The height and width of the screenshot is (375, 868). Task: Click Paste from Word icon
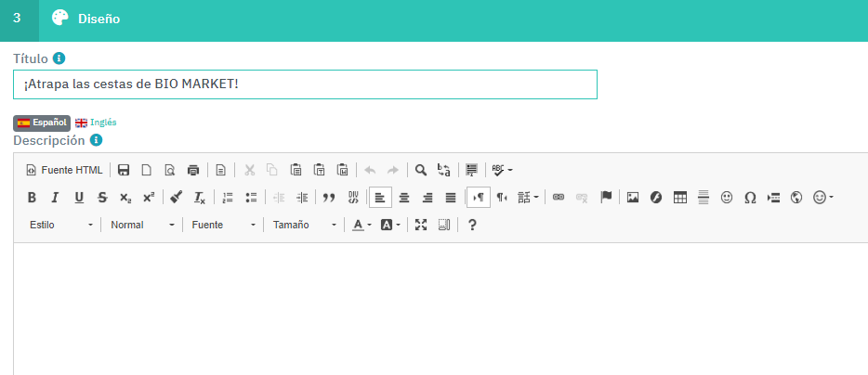click(343, 170)
